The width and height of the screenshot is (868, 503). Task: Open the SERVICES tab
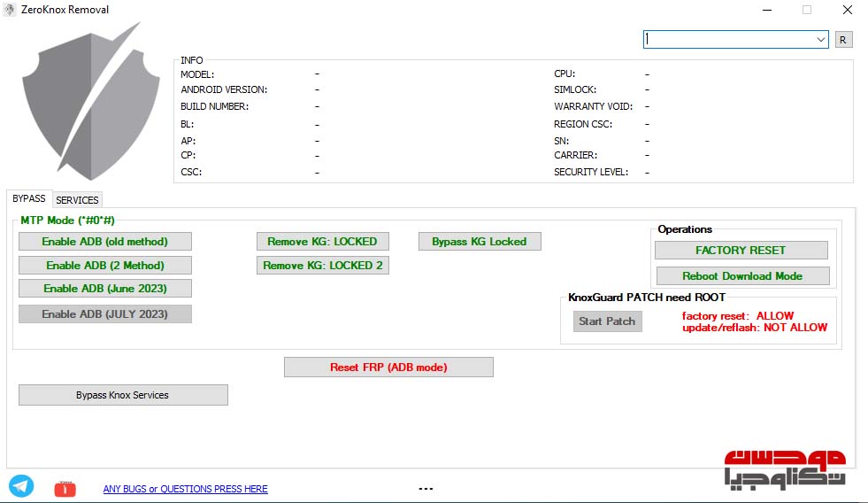[x=77, y=200]
